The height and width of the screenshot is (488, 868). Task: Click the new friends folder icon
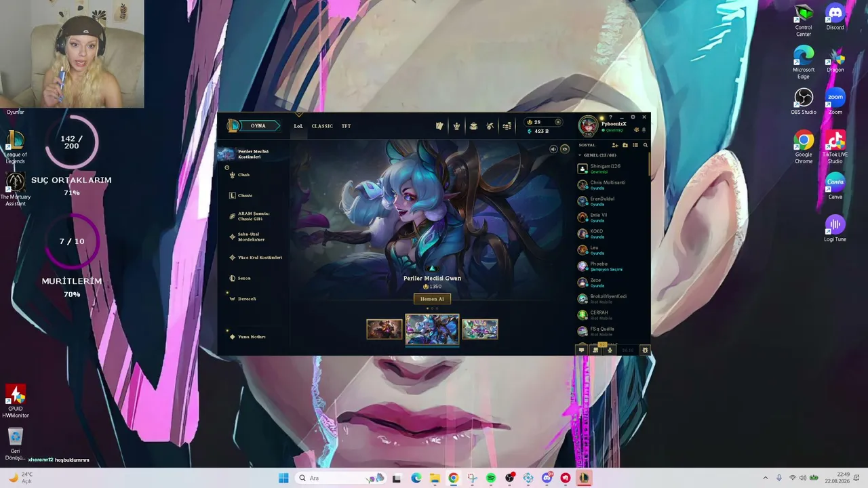pyautogui.click(x=625, y=145)
